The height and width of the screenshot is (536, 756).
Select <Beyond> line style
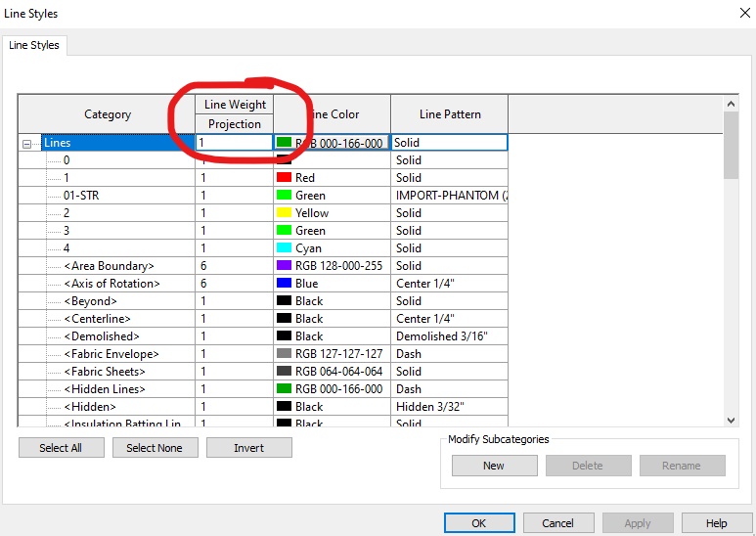coord(90,301)
